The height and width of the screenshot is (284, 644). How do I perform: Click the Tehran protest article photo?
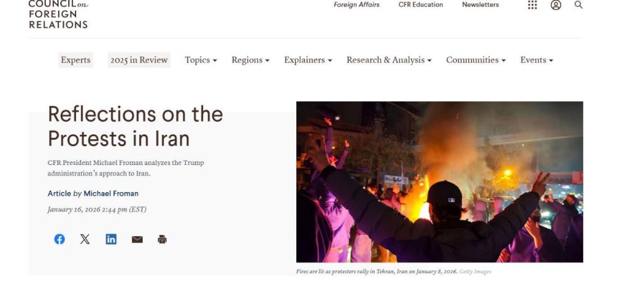point(440,181)
